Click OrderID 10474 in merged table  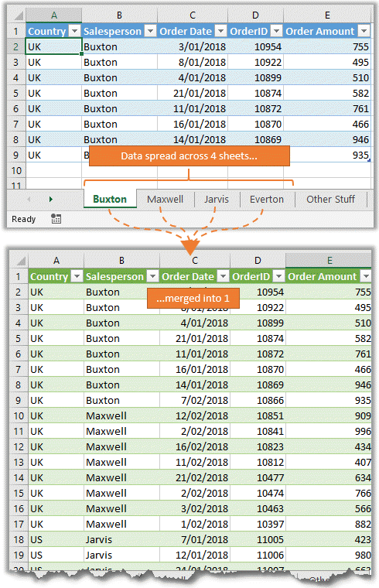(258, 493)
